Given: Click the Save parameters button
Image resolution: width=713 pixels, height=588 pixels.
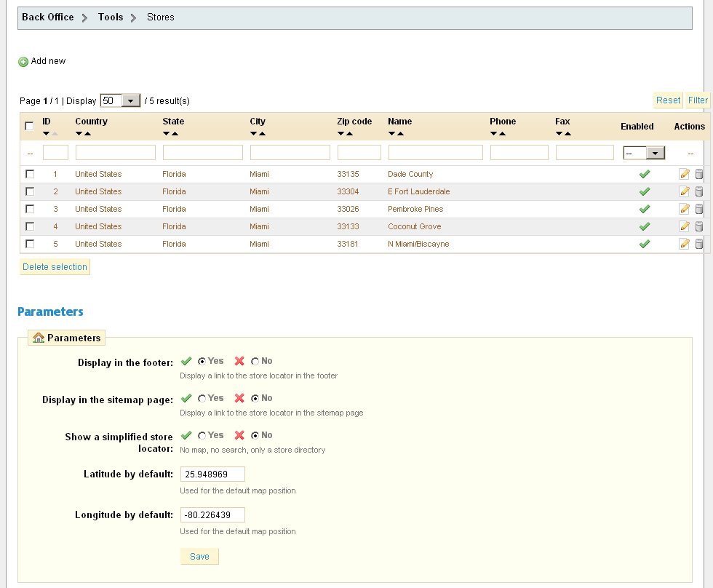Looking at the screenshot, I should pos(199,557).
